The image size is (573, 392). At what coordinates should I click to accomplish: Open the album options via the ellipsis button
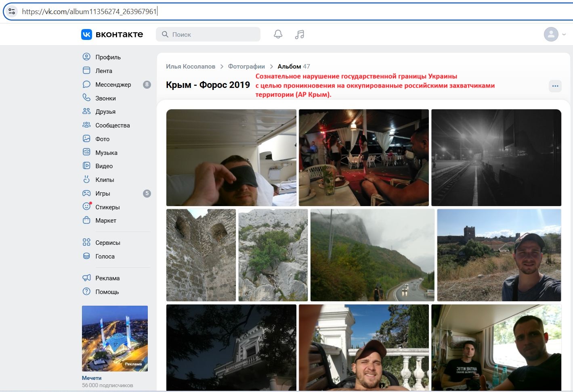point(555,86)
